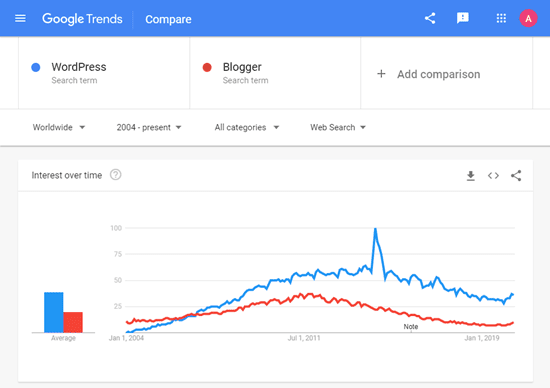Expand the All categories dropdown

click(x=247, y=127)
